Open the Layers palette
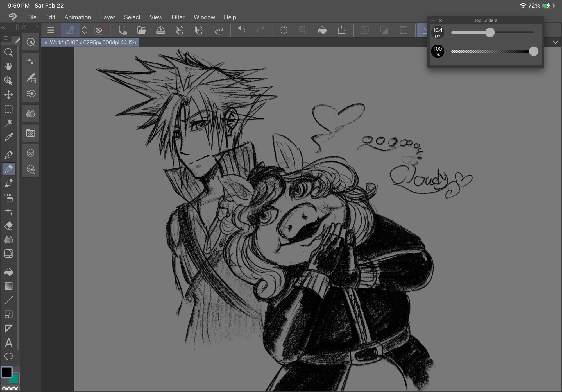 [x=31, y=153]
